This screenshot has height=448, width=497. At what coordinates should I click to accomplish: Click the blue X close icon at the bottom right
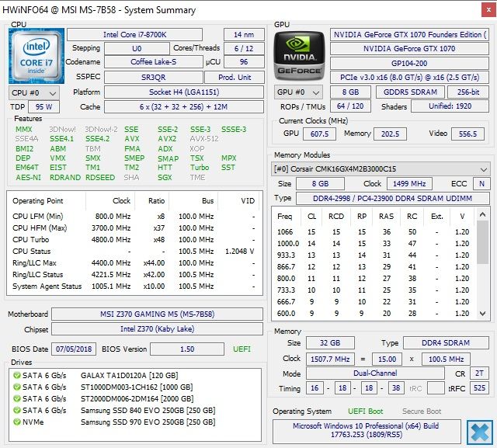coord(479,432)
